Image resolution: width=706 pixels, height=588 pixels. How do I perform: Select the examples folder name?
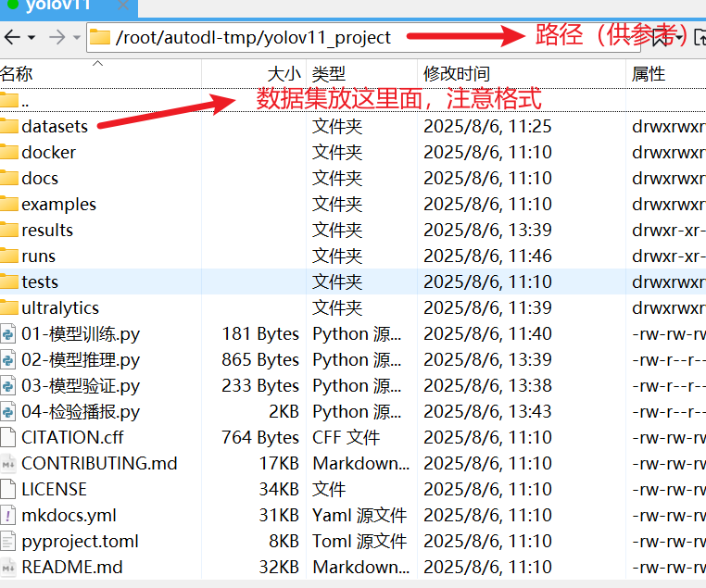click(x=59, y=205)
